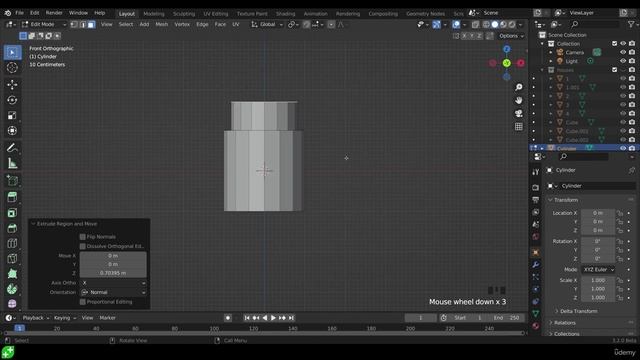Select the Select Box tool

click(12, 53)
